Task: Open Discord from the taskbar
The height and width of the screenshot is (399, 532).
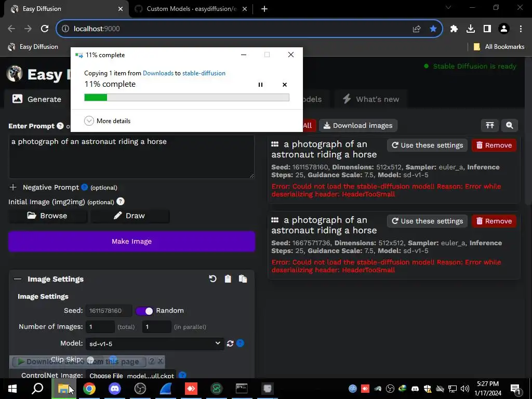Action: click(115, 389)
